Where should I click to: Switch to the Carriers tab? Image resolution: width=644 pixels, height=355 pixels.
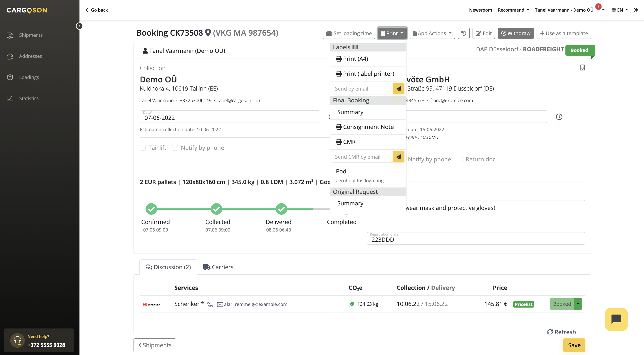click(x=218, y=267)
